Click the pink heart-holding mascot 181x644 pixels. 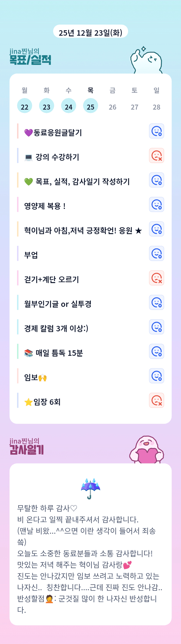(146, 450)
